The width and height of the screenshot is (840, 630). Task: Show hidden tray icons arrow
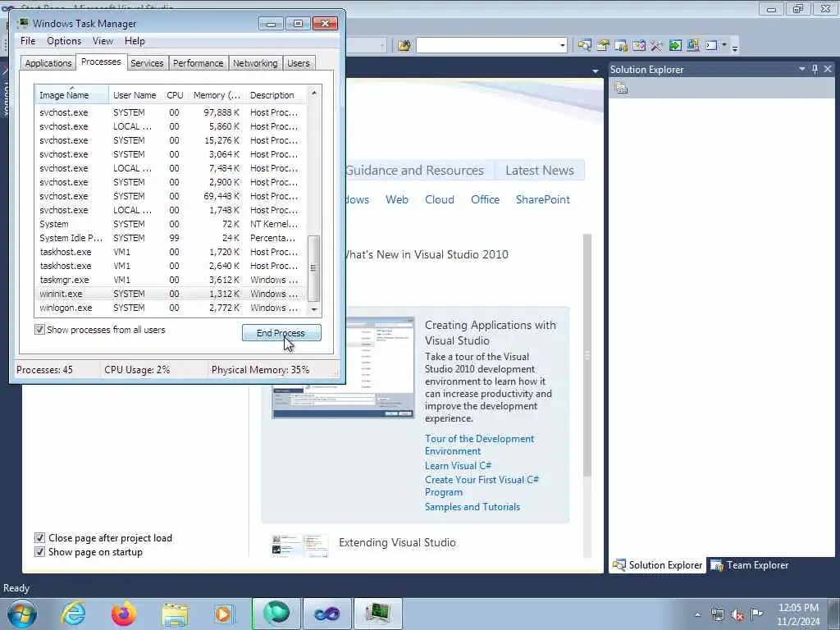(697, 615)
